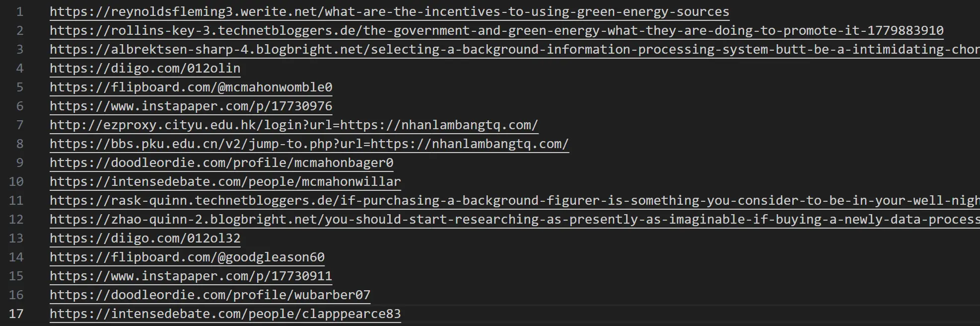Click the rask-quinn.technetbloggers.de link
The image size is (980, 326).
click(515, 201)
